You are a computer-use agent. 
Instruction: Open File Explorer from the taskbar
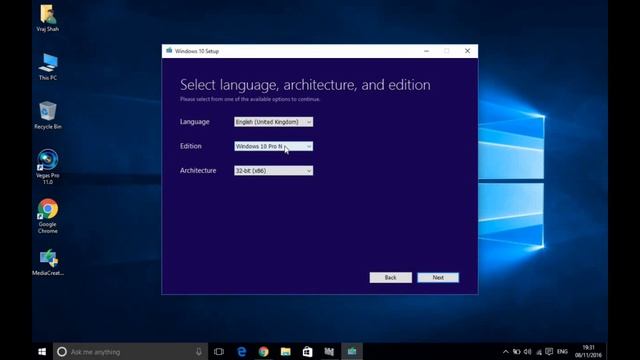[286, 351]
